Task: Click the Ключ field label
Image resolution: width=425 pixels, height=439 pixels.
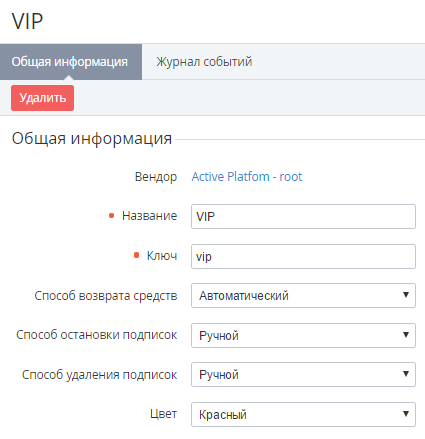Action: (162, 256)
